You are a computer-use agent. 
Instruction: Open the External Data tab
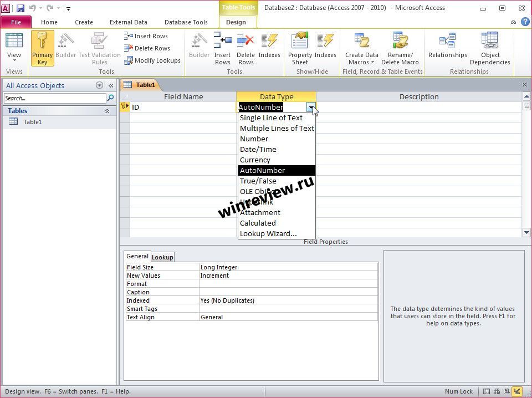tap(128, 22)
